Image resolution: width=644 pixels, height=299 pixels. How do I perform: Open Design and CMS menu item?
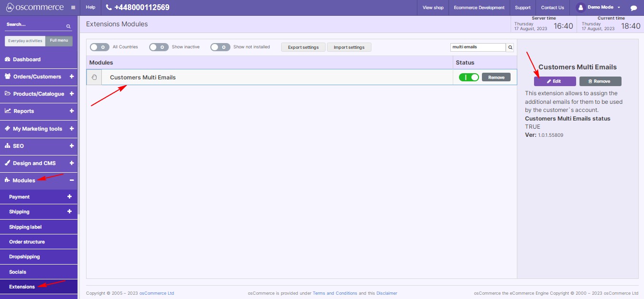coord(39,163)
